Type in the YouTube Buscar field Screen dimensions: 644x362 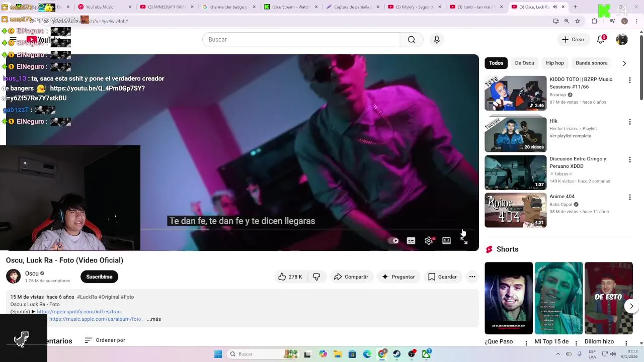tap(301, 40)
